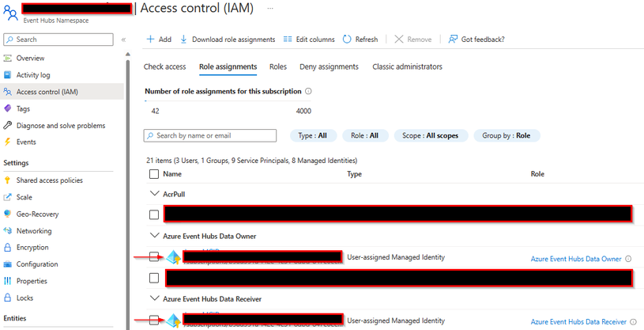Click the Networking icon in sidebar
This screenshot has width=644, height=330.
(7, 231)
